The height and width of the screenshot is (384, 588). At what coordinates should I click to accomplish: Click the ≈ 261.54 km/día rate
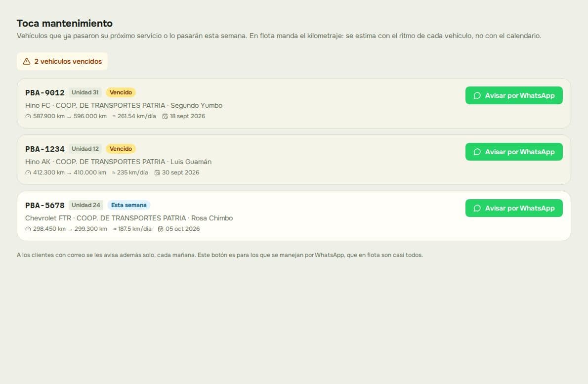click(x=134, y=116)
